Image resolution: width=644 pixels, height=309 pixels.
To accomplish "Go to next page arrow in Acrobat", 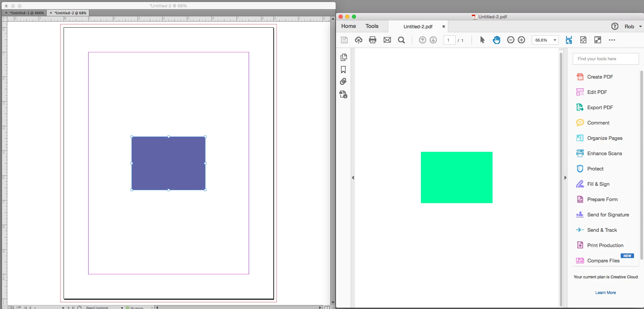I will (433, 40).
